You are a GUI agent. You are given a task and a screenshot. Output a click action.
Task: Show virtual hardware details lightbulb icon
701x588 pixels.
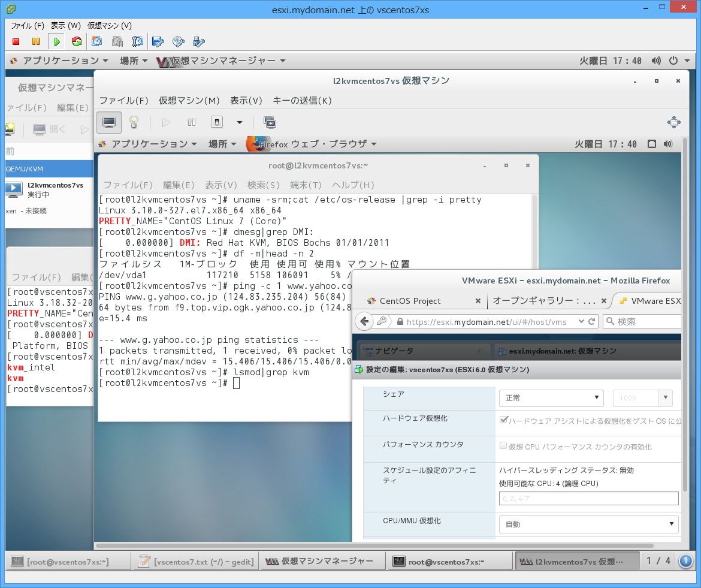click(134, 122)
